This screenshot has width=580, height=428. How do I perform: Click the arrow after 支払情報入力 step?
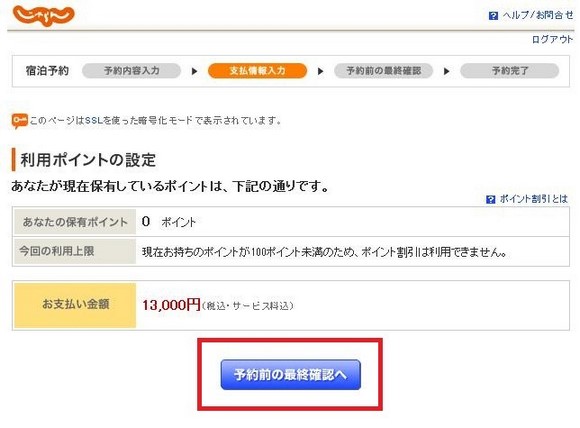[320, 71]
